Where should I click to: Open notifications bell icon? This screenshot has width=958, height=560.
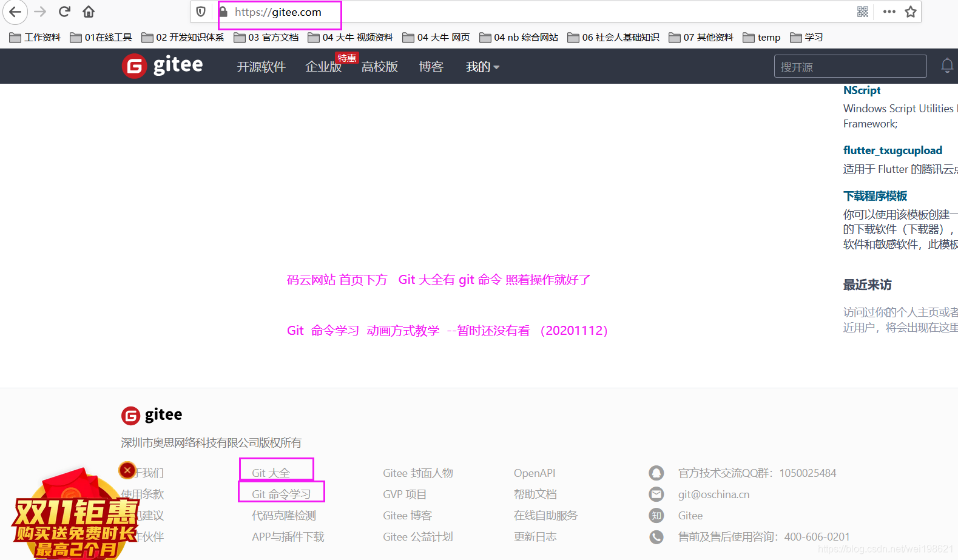point(947,66)
